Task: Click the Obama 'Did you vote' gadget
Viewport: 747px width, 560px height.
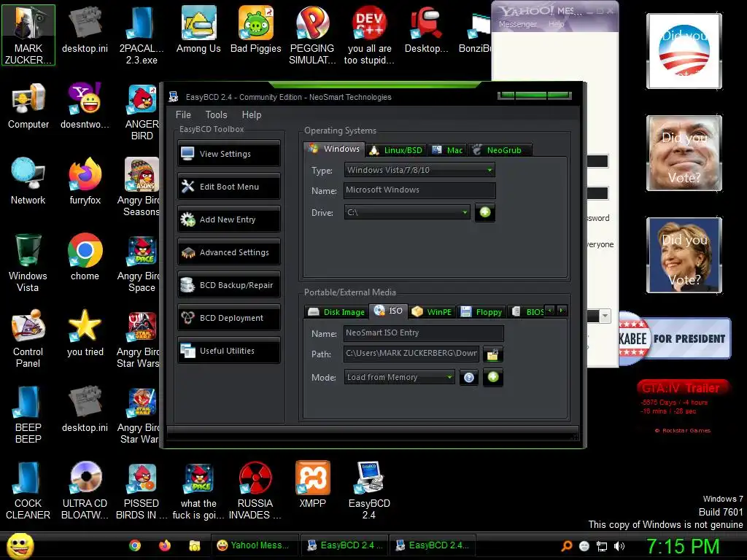Action: 684,51
